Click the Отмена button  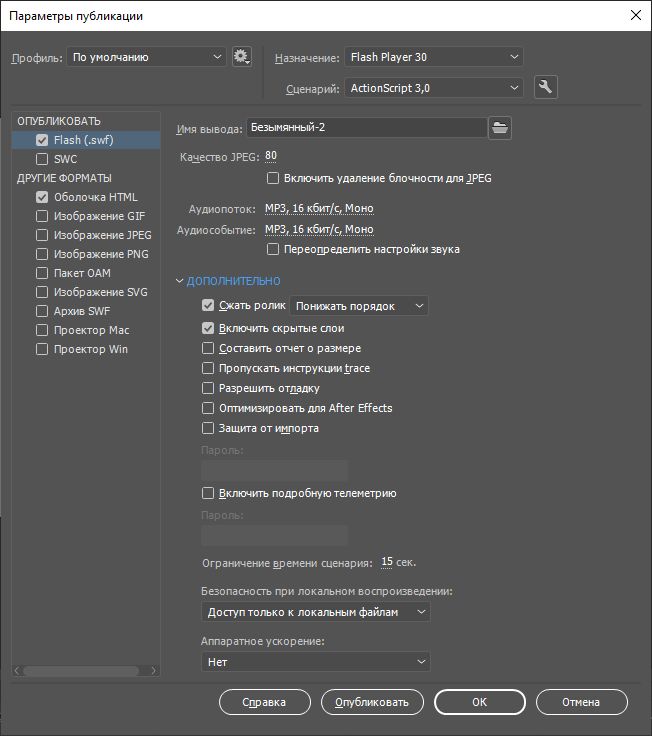[582, 702]
